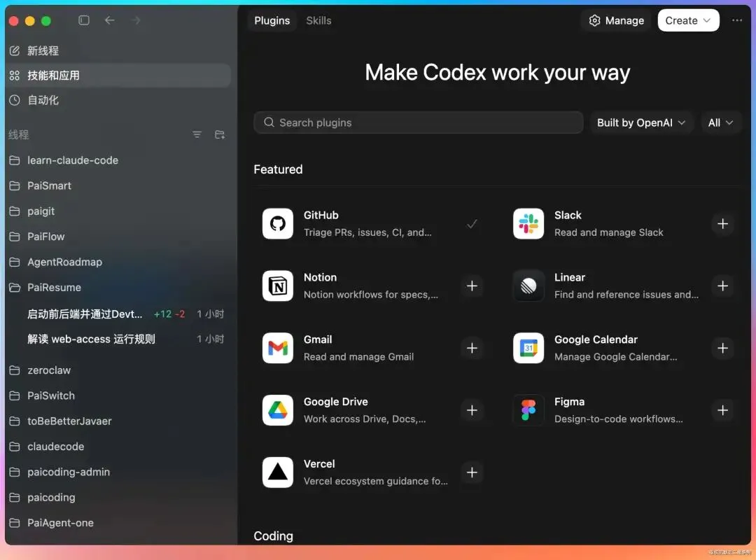
Task: Click the Google Calendar plugin icon
Action: [x=528, y=349]
